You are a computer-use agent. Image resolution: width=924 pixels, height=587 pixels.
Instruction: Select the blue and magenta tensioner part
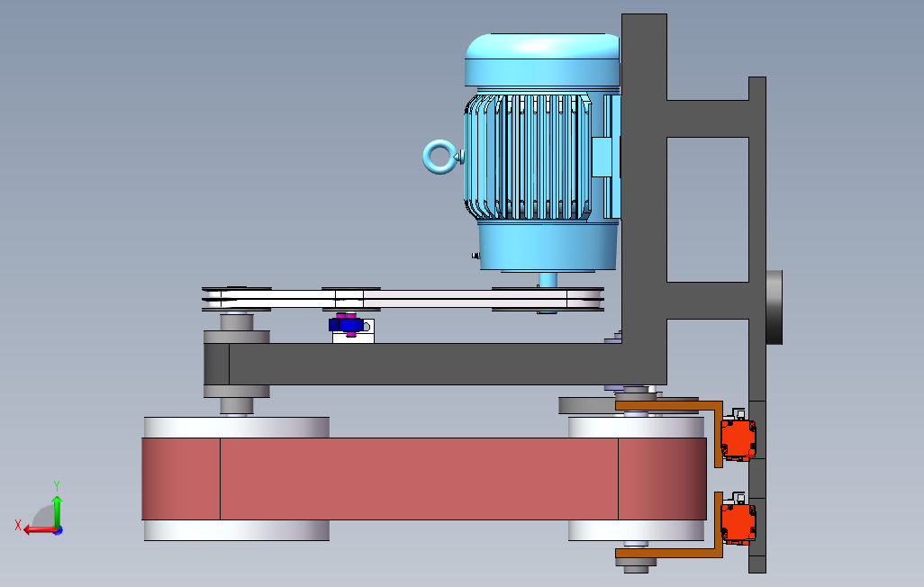click(346, 324)
